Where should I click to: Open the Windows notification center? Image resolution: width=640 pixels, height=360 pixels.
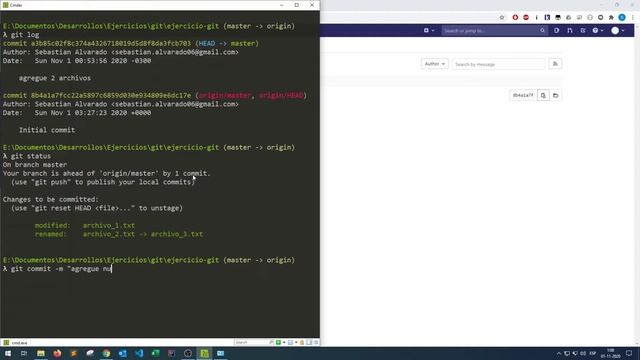[629, 353]
